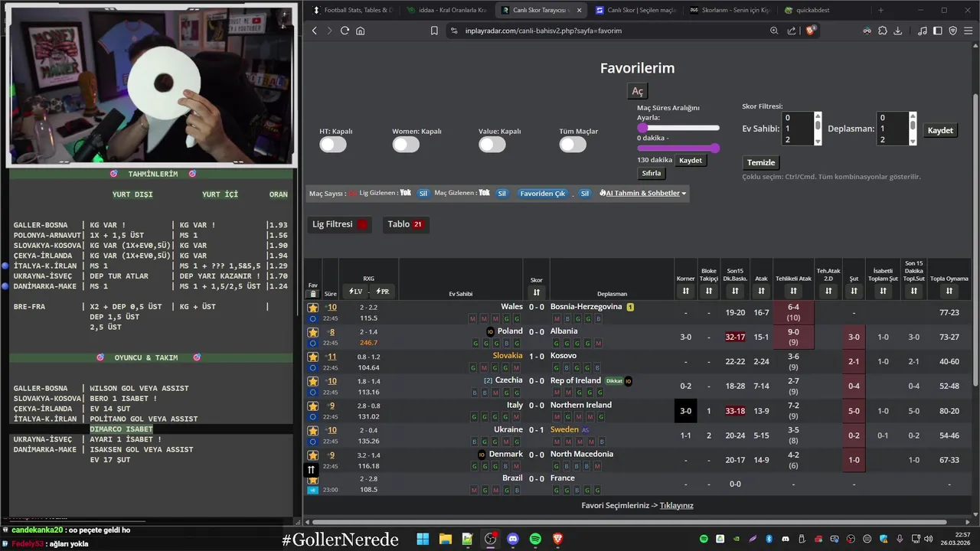Open Spotify from the taskbar
Viewport: 980px width, 551px height.
tap(535, 539)
